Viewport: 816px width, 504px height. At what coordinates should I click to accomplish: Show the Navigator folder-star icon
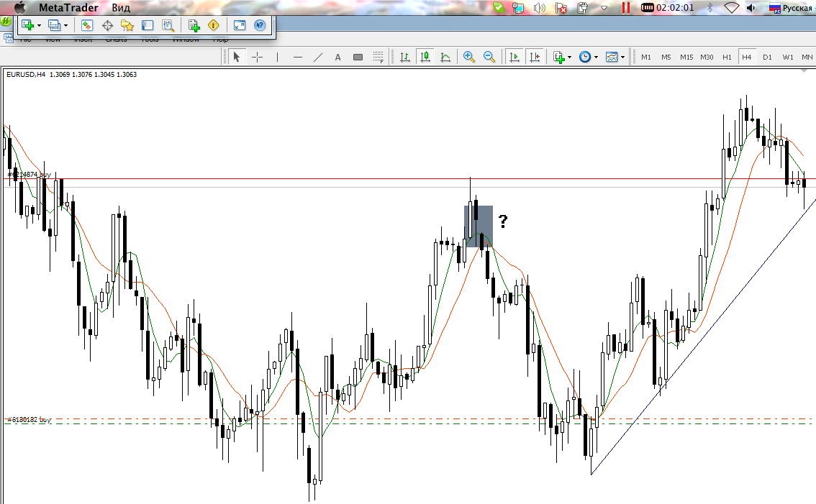click(x=127, y=25)
